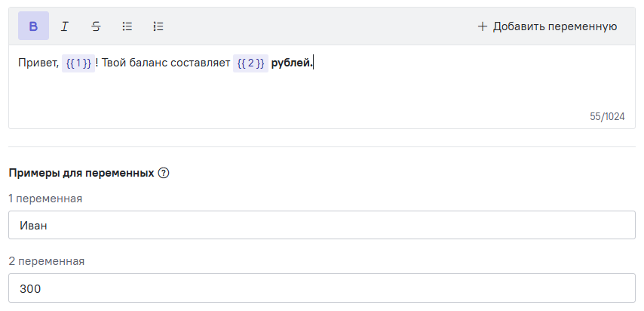Focus the '1 переменная' field containing Иван
The height and width of the screenshot is (311, 644).
pos(322,225)
